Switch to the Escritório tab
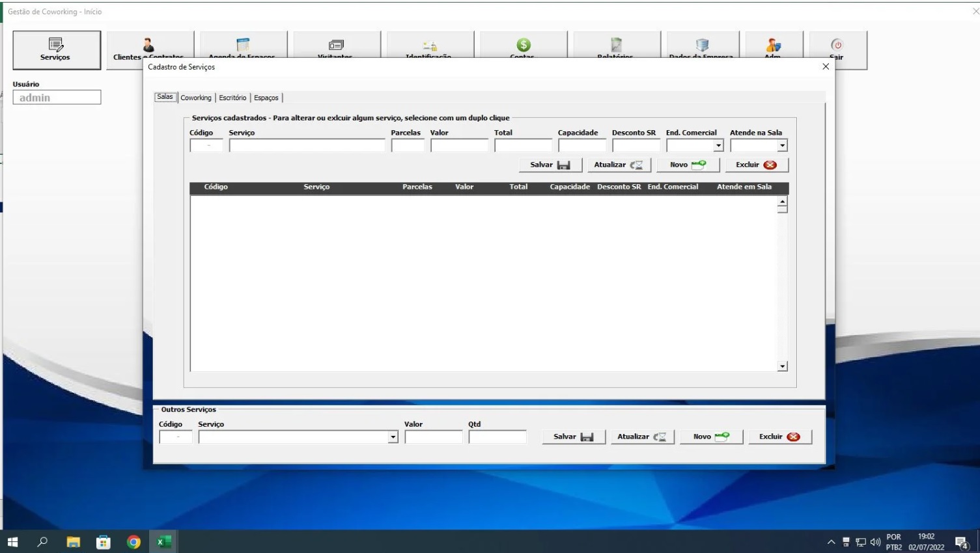This screenshot has width=980, height=553. (x=232, y=98)
